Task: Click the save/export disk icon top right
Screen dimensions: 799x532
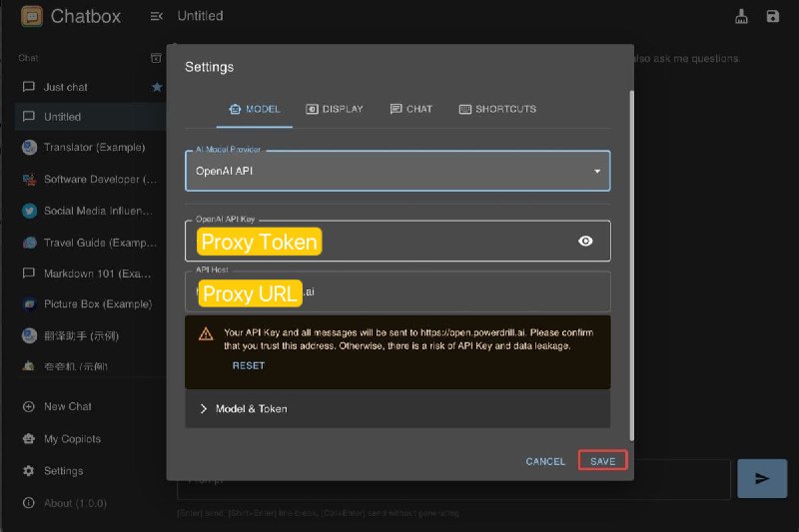Action: (772, 16)
